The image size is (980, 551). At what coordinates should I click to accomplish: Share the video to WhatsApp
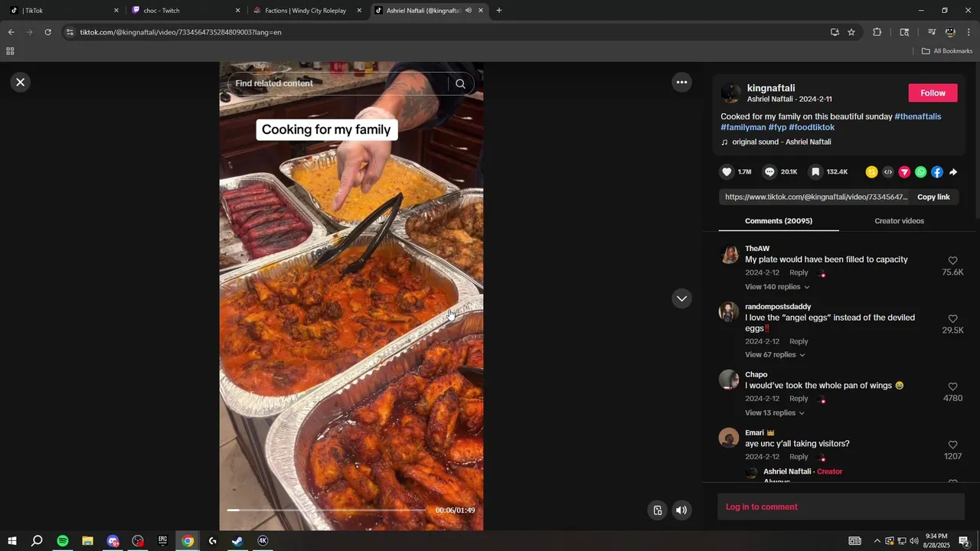tap(920, 172)
